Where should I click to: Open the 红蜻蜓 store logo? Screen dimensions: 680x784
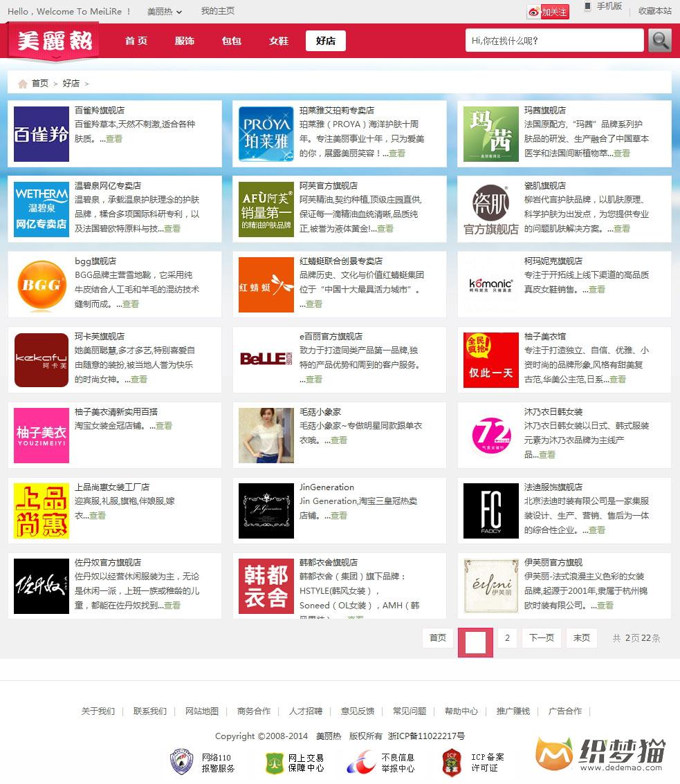pos(266,285)
